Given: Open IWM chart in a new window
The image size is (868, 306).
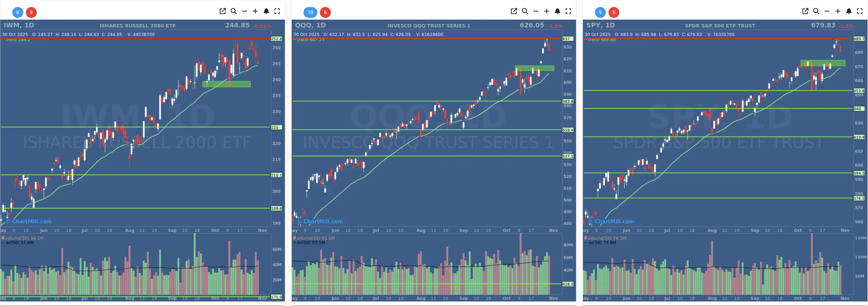Looking at the screenshot, I should point(223,11).
